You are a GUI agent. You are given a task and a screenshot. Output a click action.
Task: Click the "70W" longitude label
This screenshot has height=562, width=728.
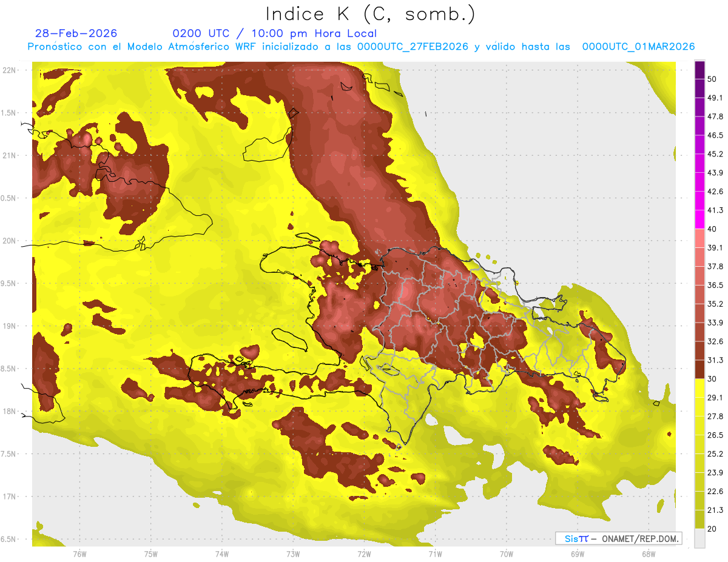(506, 554)
